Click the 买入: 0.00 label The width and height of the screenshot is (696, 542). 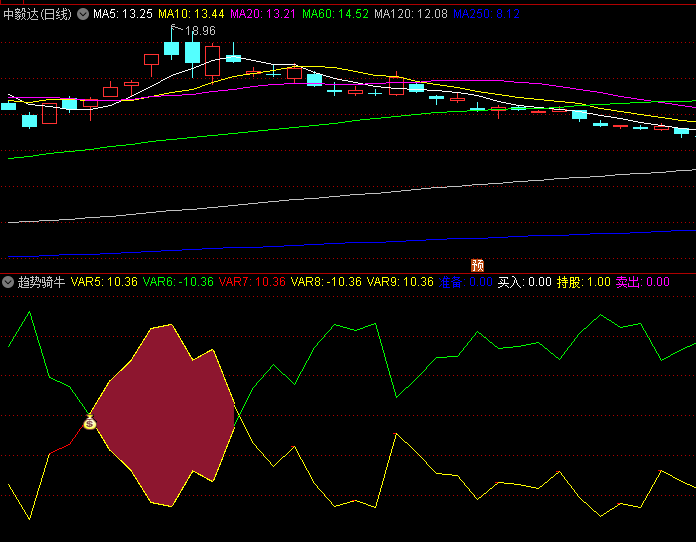(525, 282)
